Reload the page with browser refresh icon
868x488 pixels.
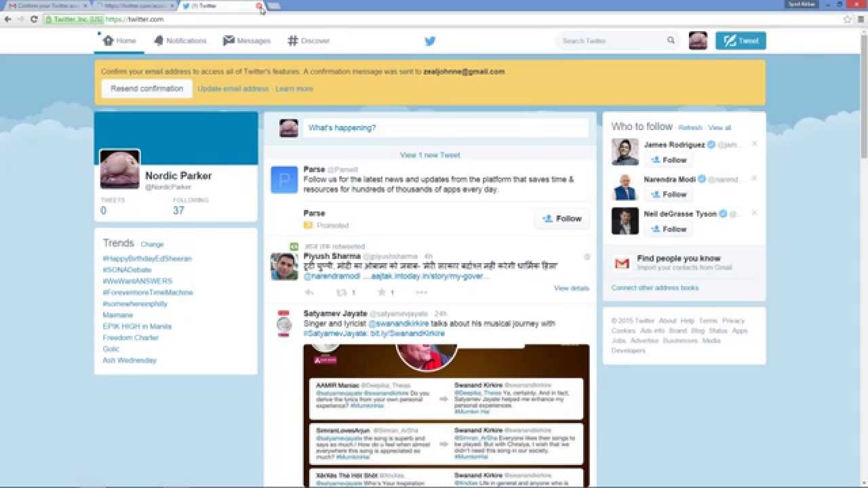[34, 20]
